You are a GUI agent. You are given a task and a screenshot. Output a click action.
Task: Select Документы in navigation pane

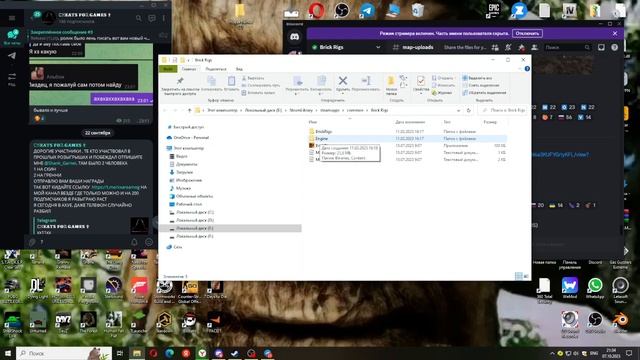click(x=183, y=164)
